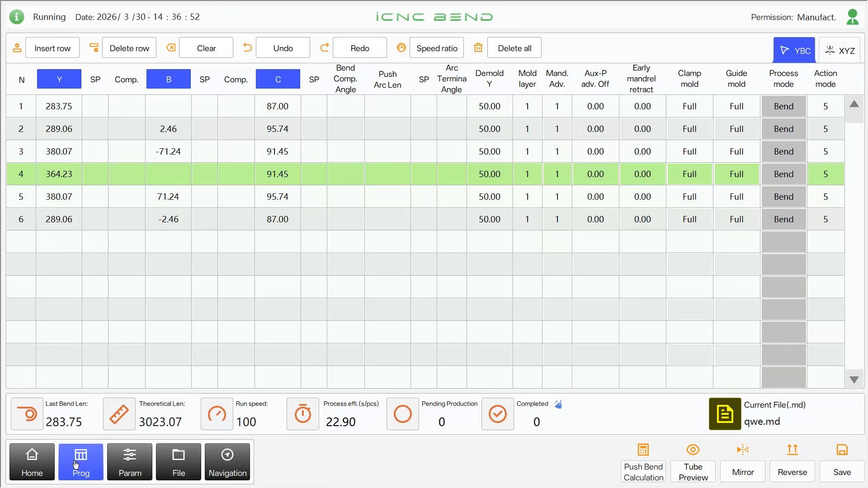Switch to YBC coordinate mode

[x=794, y=50]
